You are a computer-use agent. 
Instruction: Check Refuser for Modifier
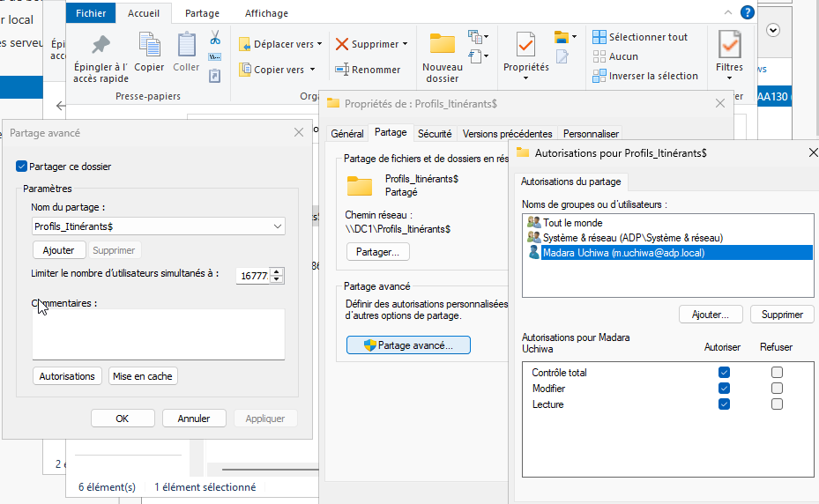click(777, 388)
